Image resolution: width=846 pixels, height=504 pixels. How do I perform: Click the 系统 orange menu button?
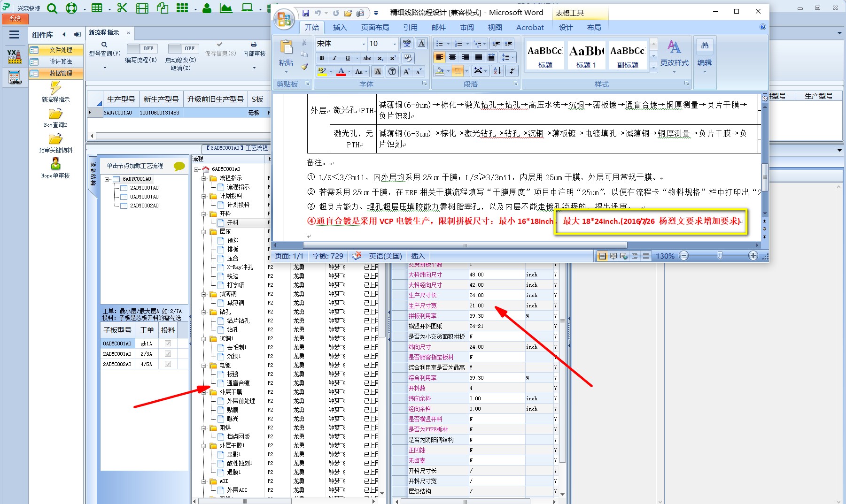[x=15, y=19]
